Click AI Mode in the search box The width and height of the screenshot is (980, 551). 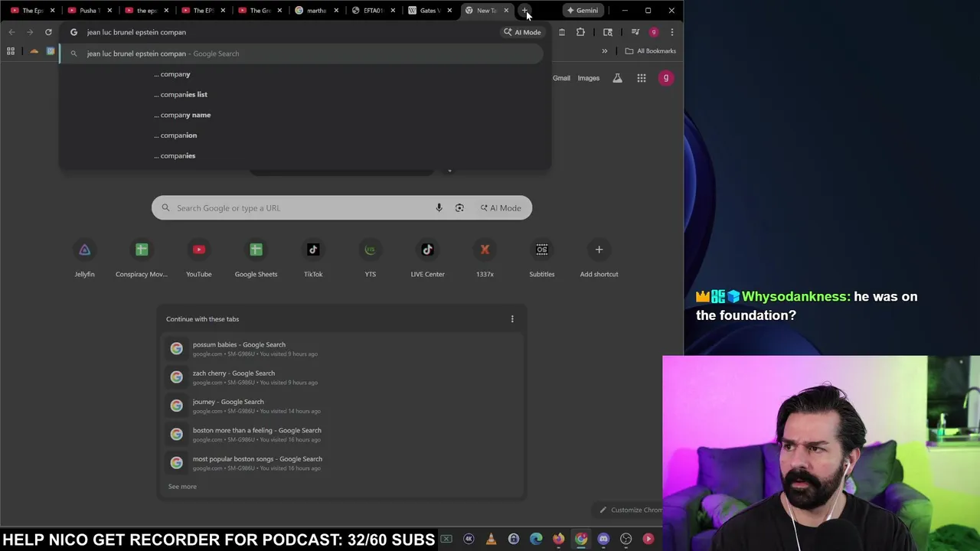tap(501, 208)
